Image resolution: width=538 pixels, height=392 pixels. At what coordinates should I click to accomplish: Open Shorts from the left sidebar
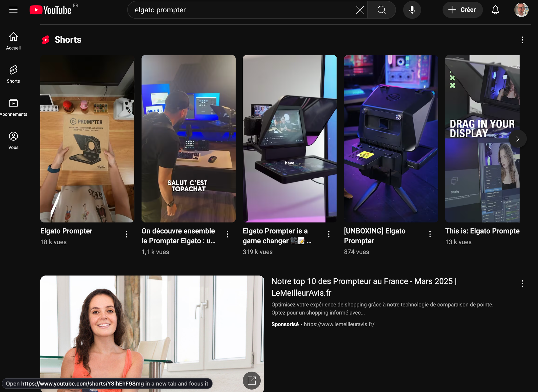pyautogui.click(x=13, y=74)
